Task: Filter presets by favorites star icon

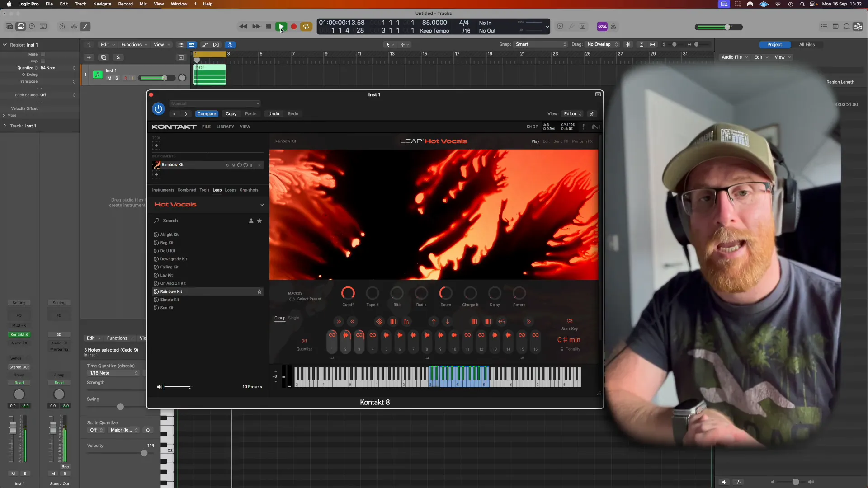Action: [x=259, y=221]
